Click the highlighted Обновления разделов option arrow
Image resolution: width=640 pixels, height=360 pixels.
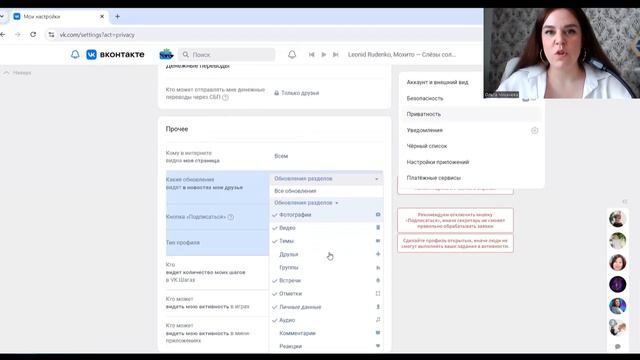(337, 203)
